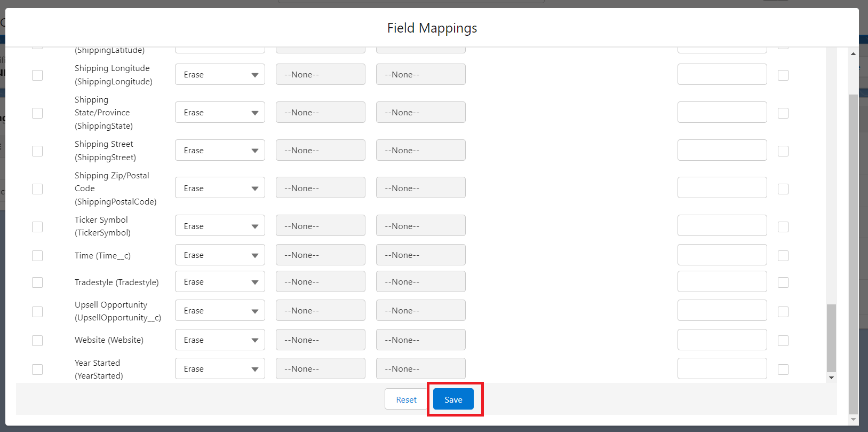Viewport: 868px width, 432px height.
Task: Tick the Website row left checkbox
Action: click(x=37, y=341)
